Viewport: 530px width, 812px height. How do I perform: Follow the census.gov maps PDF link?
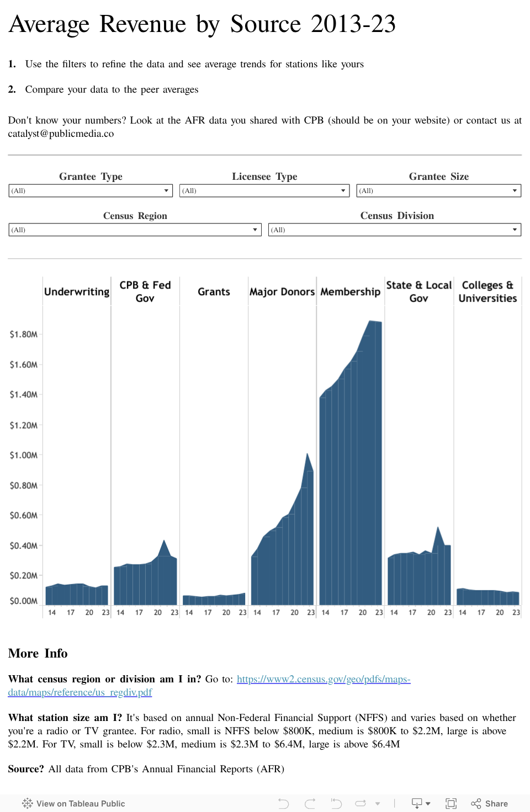pos(209,686)
